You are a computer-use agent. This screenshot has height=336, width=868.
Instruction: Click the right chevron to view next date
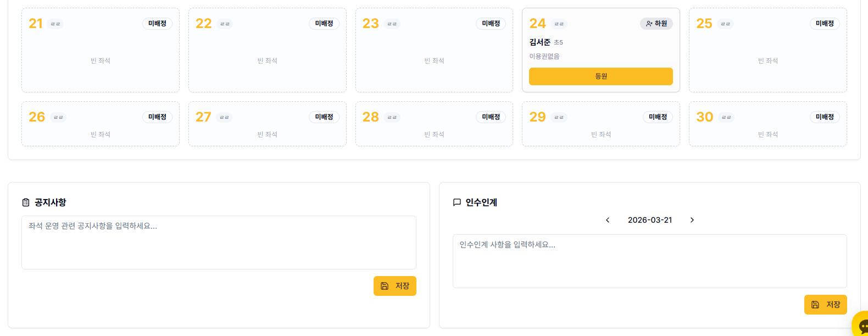coord(692,220)
